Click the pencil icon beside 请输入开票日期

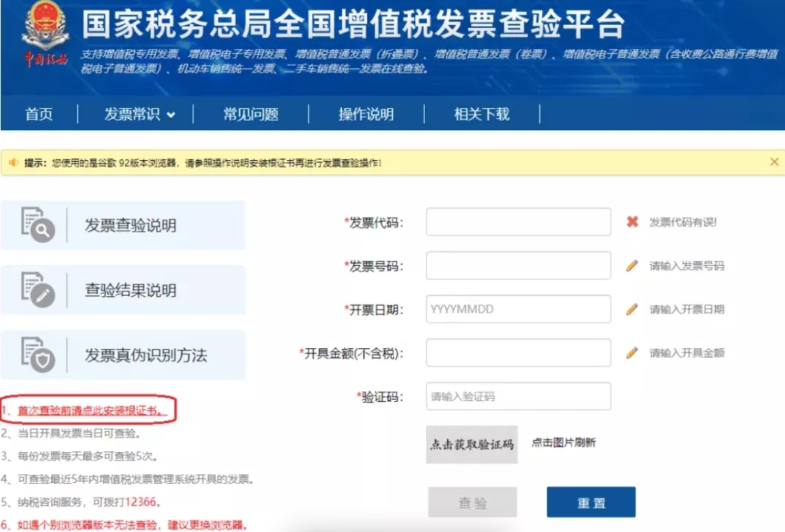pyautogui.click(x=632, y=309)
